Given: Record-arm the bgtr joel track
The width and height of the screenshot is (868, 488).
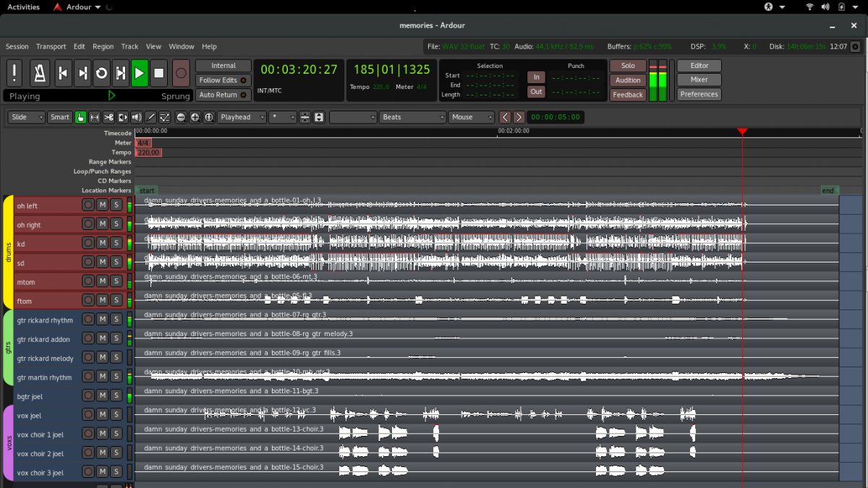Looking at the screenshot, I should click(88, 395).
